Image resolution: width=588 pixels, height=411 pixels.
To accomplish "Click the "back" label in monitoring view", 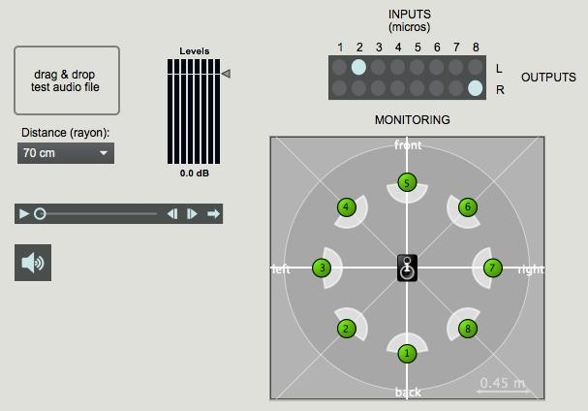I will pos(408,392).
